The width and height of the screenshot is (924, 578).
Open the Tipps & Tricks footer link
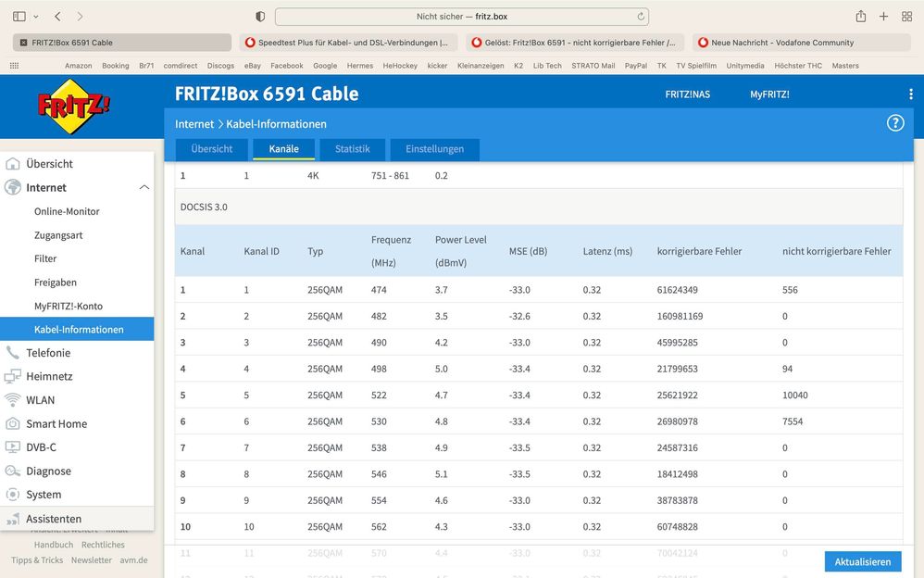(x=36, y=560)
